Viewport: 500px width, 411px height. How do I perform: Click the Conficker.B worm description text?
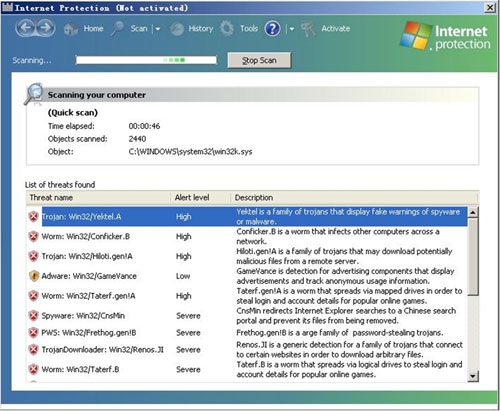338,236
